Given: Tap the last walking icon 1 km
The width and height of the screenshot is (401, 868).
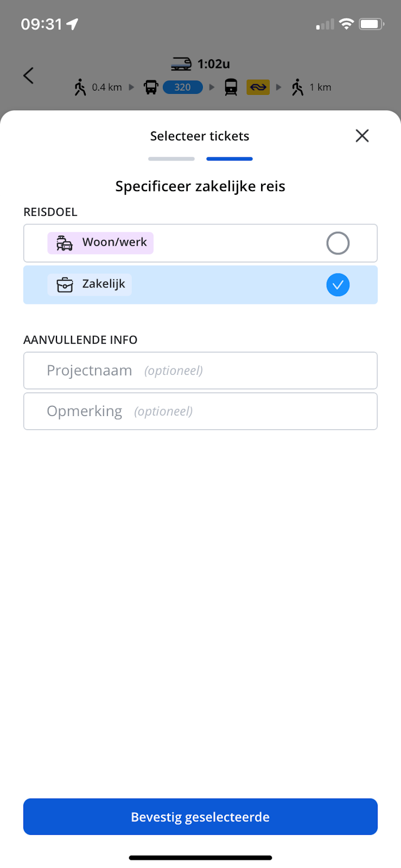Looking at the screenshot, I should (297, 87).
